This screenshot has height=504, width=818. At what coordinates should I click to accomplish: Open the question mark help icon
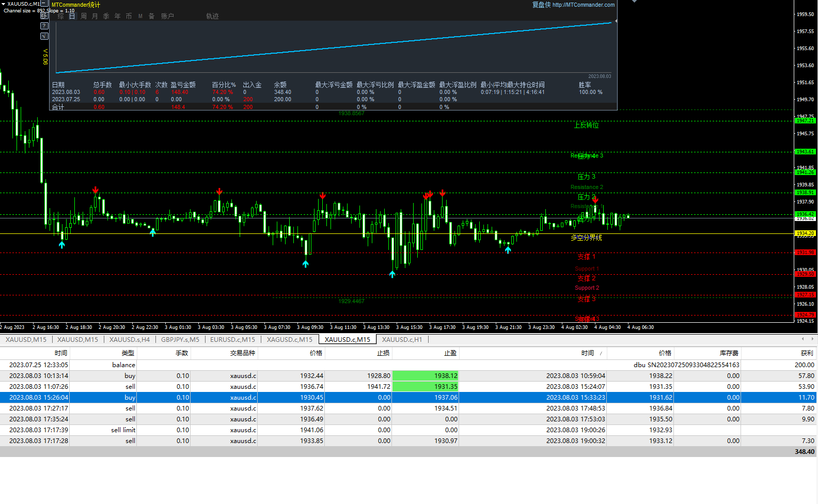(x=44, y=26)
